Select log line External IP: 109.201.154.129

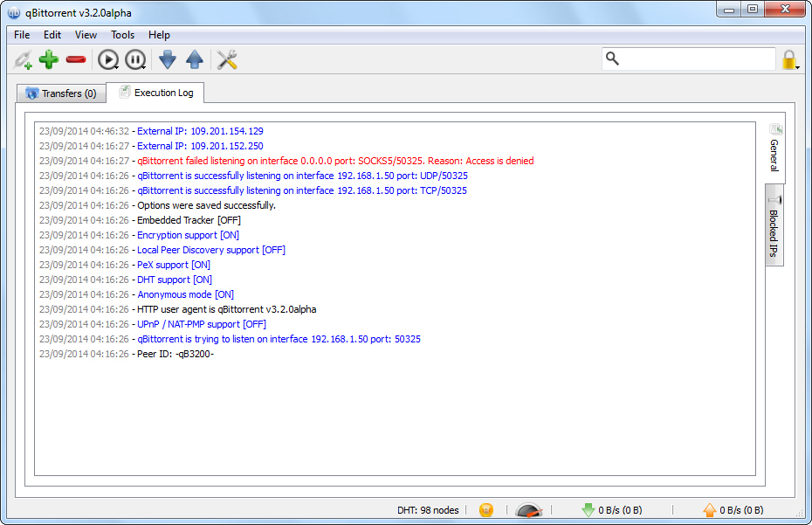click(151, 131)
